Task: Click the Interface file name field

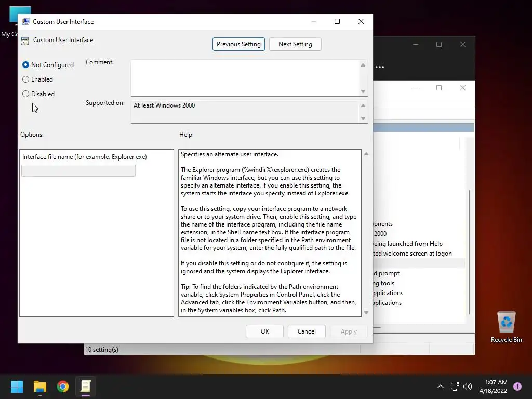Action: (78, 170)
